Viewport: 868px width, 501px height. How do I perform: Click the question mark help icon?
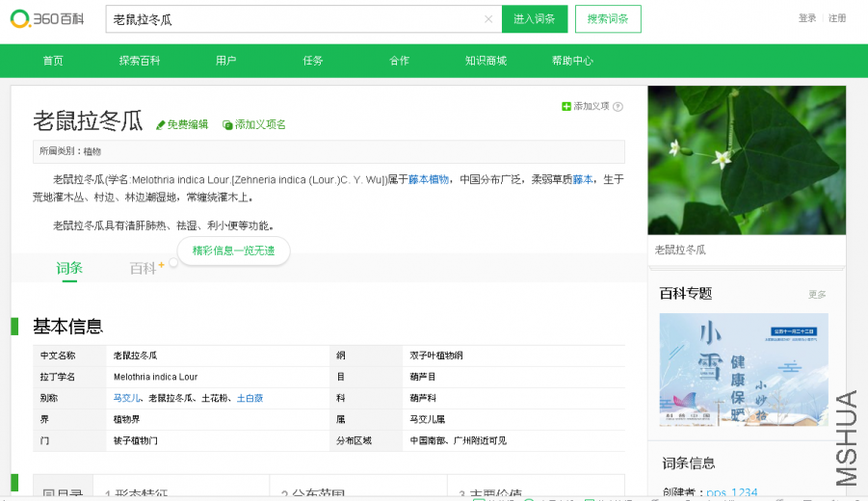coord(618,106)
